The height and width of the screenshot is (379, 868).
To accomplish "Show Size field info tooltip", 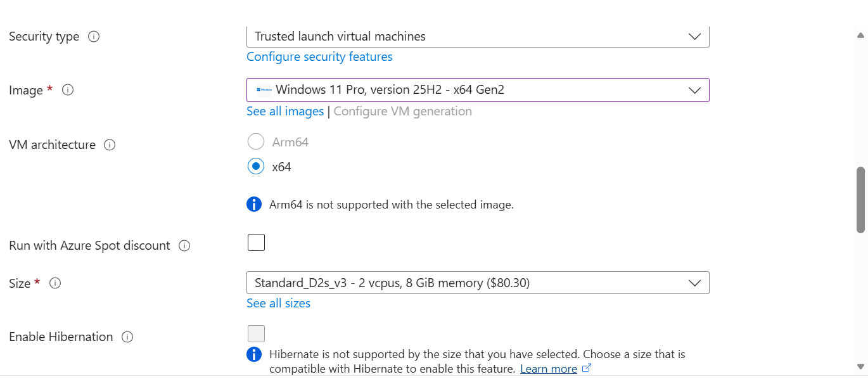I will tap(55, 283).
